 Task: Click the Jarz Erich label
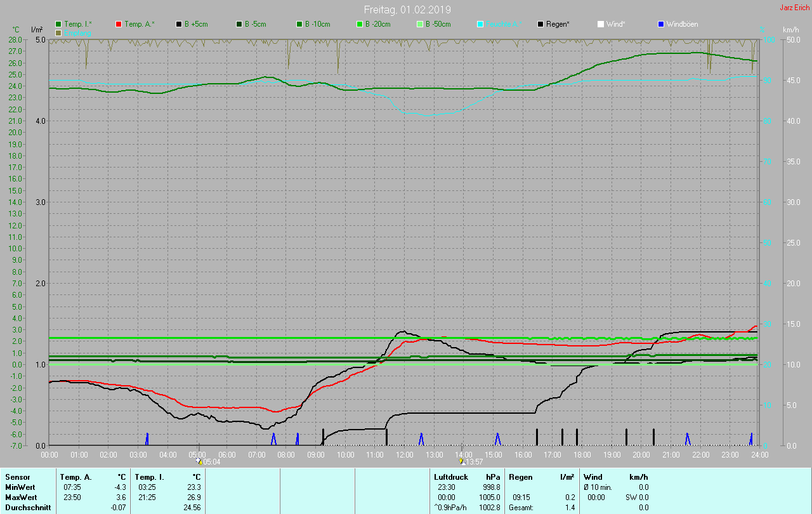point(794,8)
